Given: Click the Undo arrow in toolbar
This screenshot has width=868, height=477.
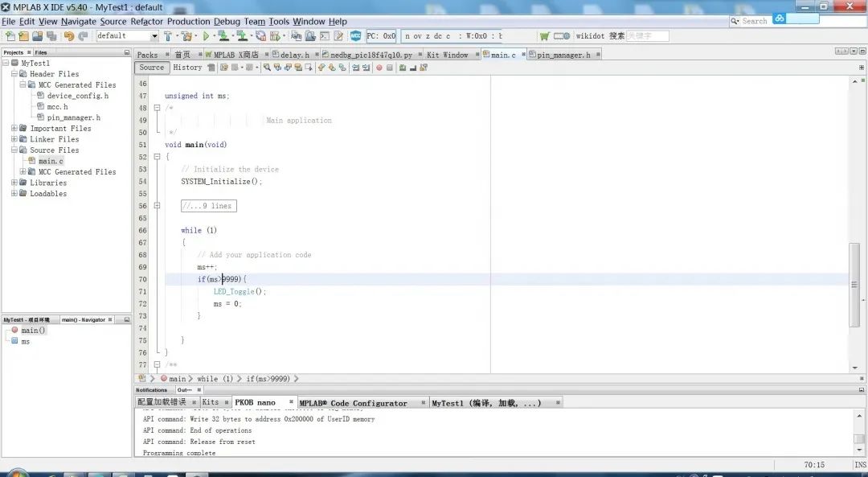Looking at the screenshot, I should point(68,36).
